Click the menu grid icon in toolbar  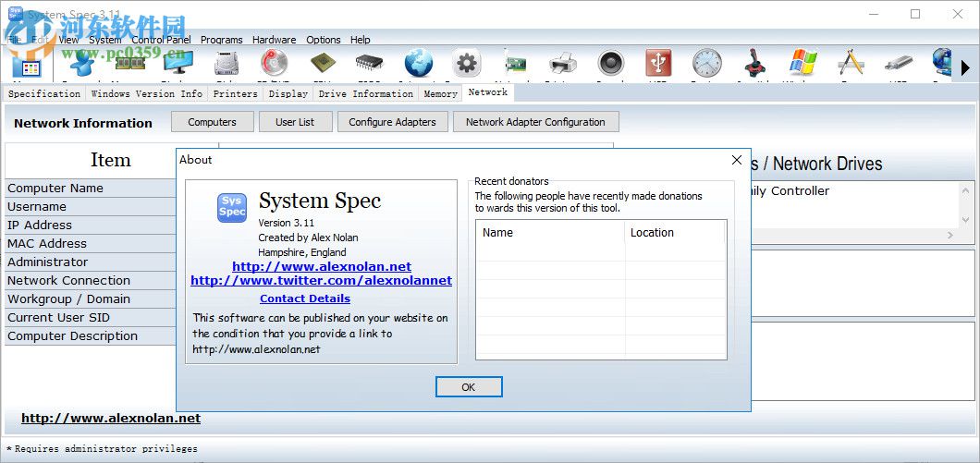26,66
